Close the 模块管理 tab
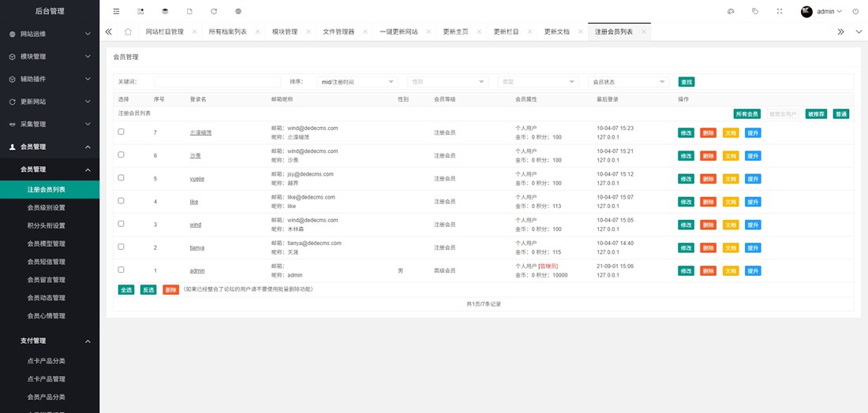The image size is (868, 413). pyautogui.click(x=309, y=32)
